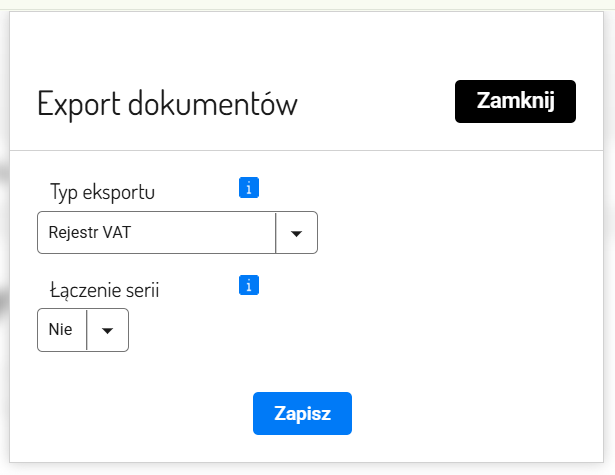Expand the Typ eksportu dropdown arrow
The width and height of the screenshot is (615, 475).
coord(296,233)
